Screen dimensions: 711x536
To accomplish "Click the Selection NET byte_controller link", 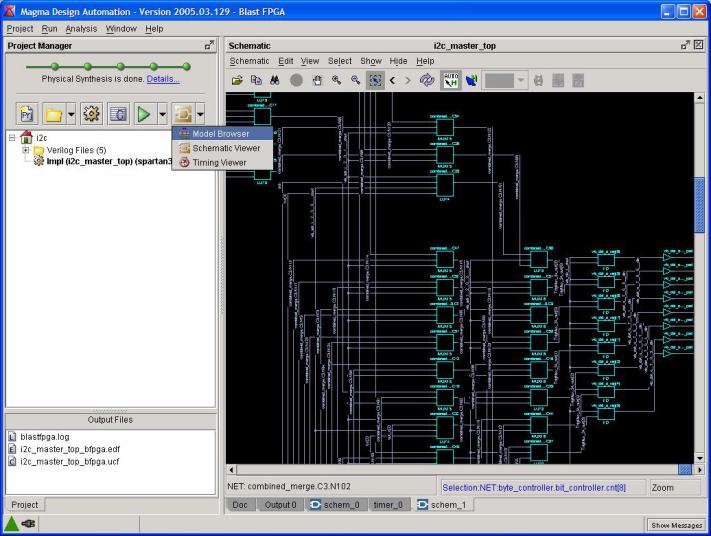I will [534, 487].
